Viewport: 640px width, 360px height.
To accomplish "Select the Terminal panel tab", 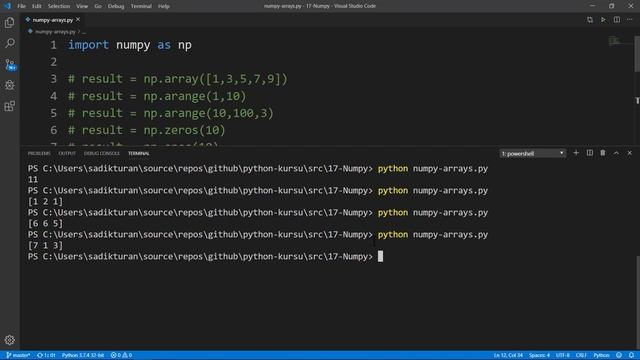I will [139, 153].
